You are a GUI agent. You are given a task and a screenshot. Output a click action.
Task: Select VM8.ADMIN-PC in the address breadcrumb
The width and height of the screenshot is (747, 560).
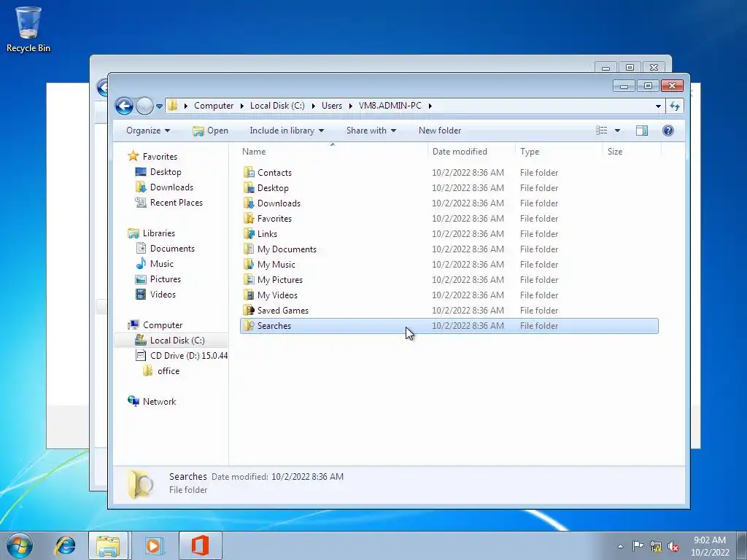pos(390,106)
